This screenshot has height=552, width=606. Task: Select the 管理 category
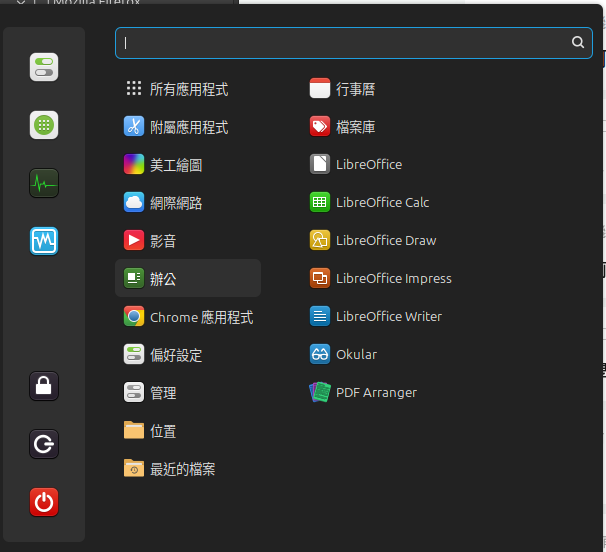click(188, 392)
